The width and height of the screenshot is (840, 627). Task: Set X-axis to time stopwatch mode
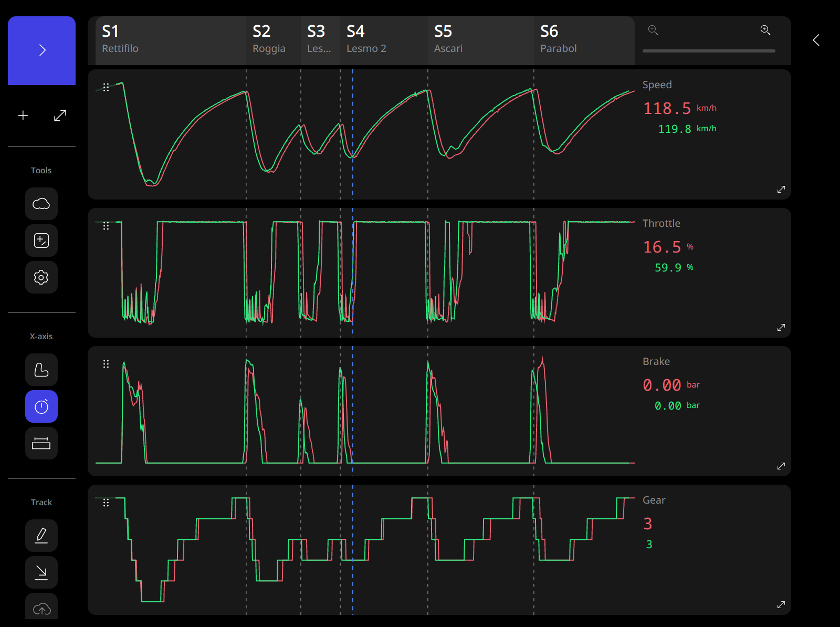click(x=41, y=406)
